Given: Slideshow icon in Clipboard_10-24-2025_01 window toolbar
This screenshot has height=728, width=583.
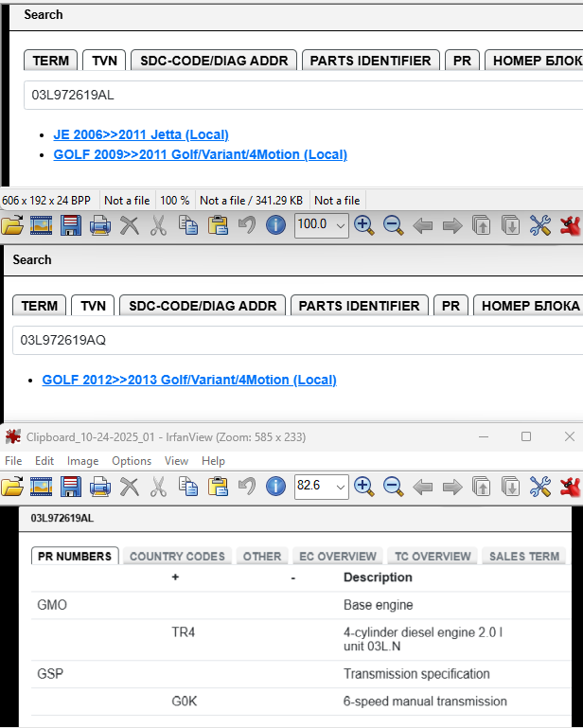Looking at the screenshot, I should coord(41,487).
